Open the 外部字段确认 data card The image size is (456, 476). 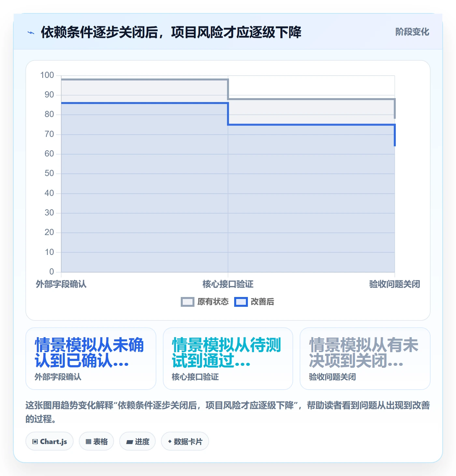(91, 359)
